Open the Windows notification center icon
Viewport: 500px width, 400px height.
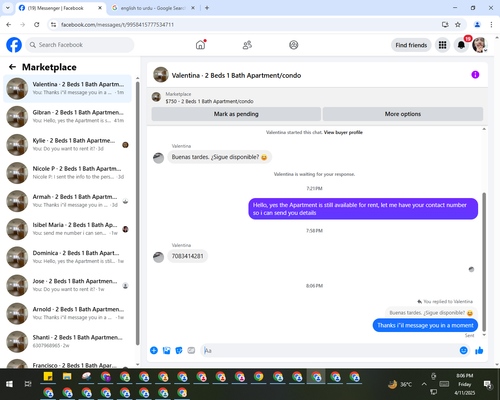coord(488,385)
